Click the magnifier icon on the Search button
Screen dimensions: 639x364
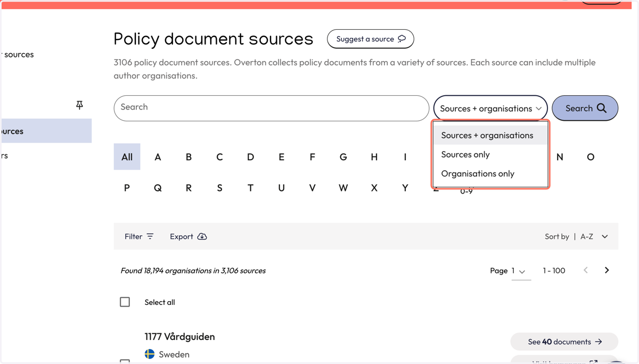[602, 108]
